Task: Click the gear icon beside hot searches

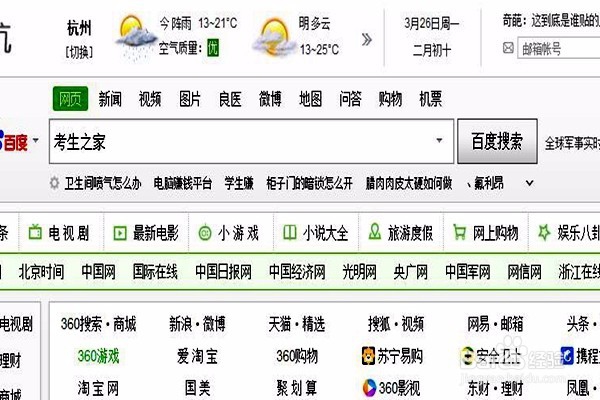Action: (x=54, y=183)
